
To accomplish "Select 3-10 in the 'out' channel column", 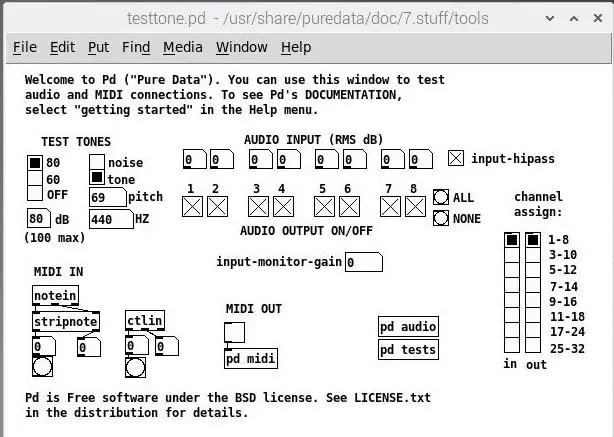I will pyautogui.click(x=533, y=255).
